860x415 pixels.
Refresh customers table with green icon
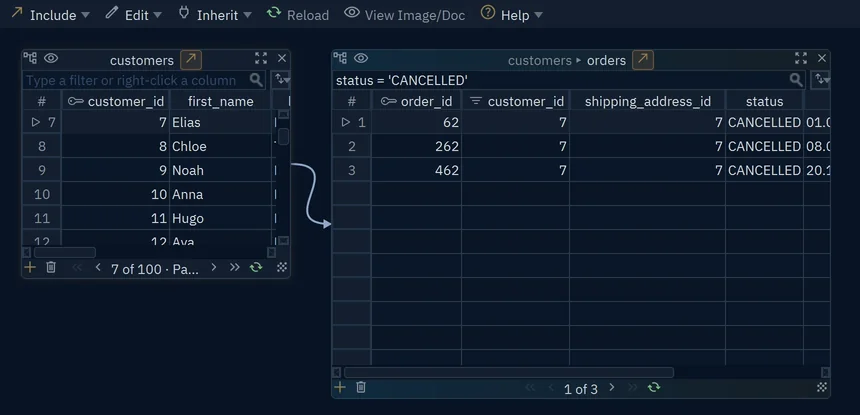[256, 268]
